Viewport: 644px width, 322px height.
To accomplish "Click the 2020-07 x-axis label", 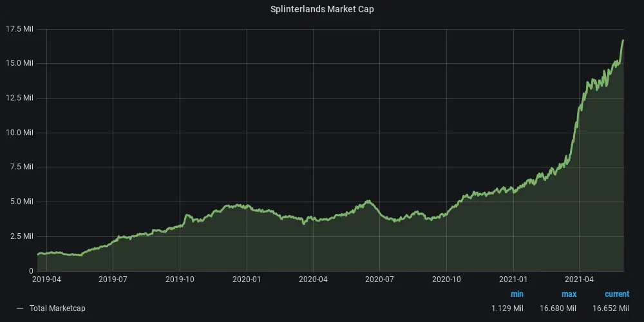I will pos(379,279).
